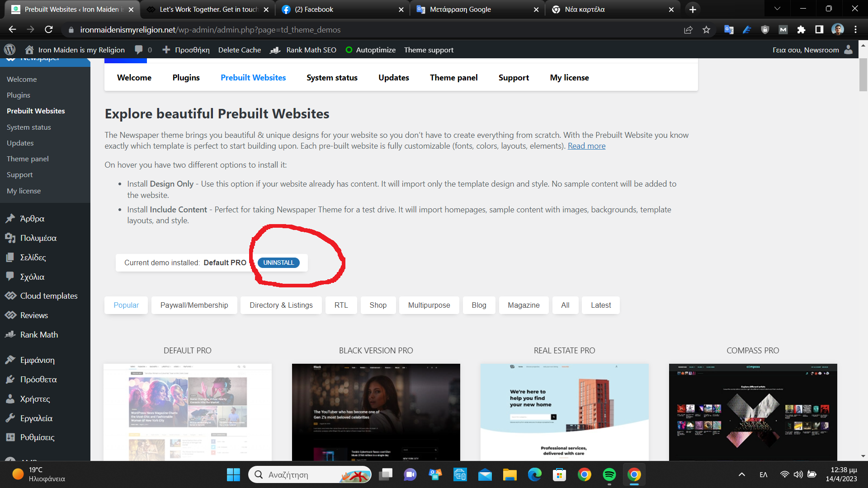Click the Windows taskbar search box
This screenshot has width=868, height=488.
point(310,474)
